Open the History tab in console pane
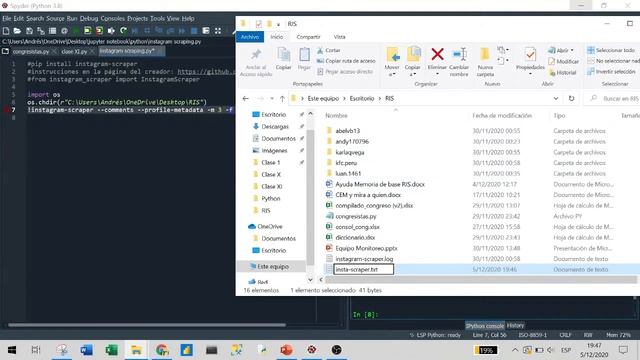640x360 pixels. [x=515, y=325]
